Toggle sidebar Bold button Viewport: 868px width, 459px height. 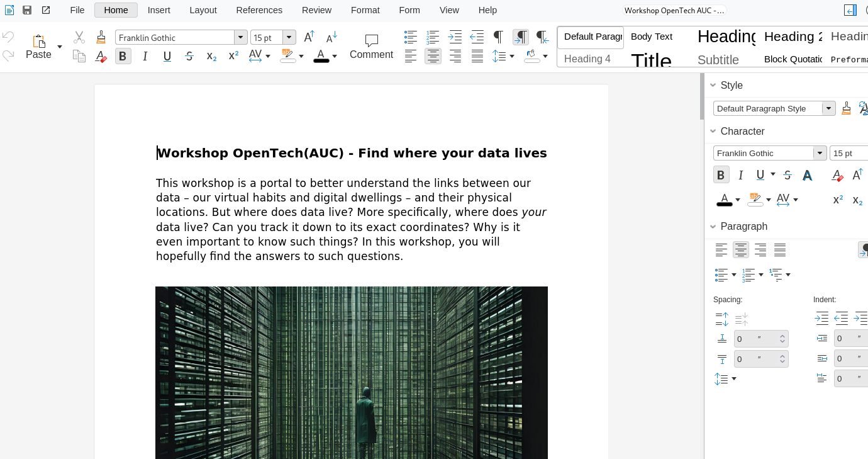(721, 175)
